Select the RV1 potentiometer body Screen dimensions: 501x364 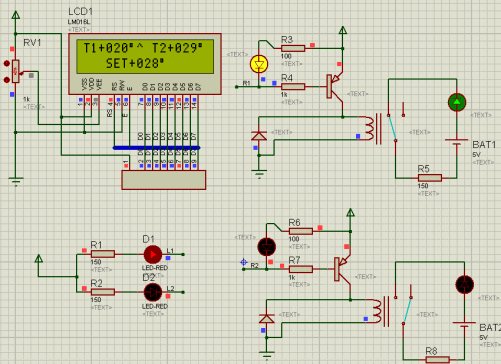[15, 71]
